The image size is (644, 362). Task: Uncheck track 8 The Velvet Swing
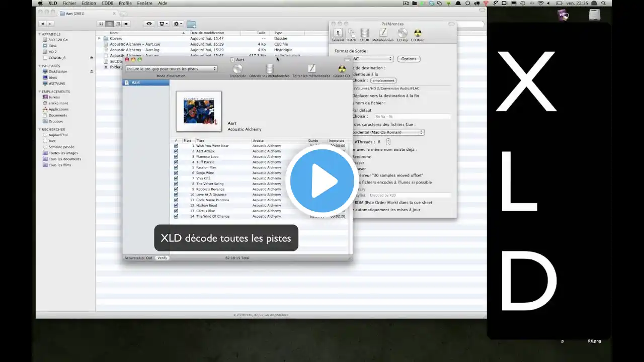pyautogui.click(x=176, y=184)
